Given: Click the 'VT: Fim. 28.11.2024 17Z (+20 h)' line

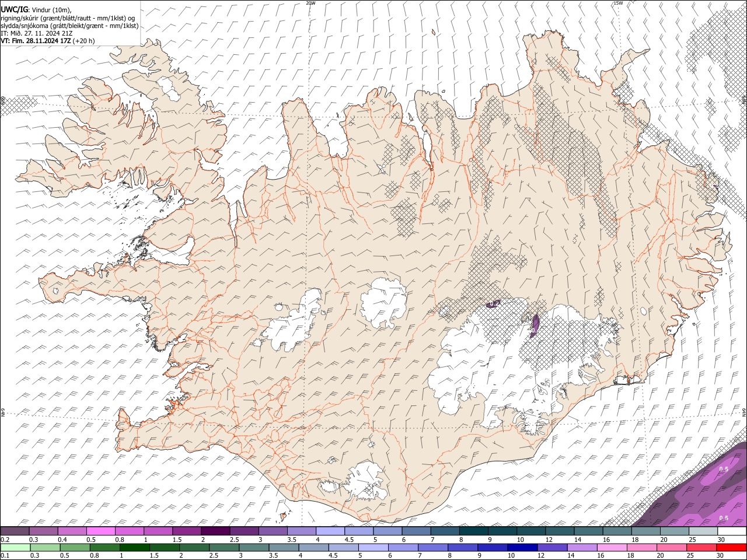Looking at the screenshot, I should [48, 41].
